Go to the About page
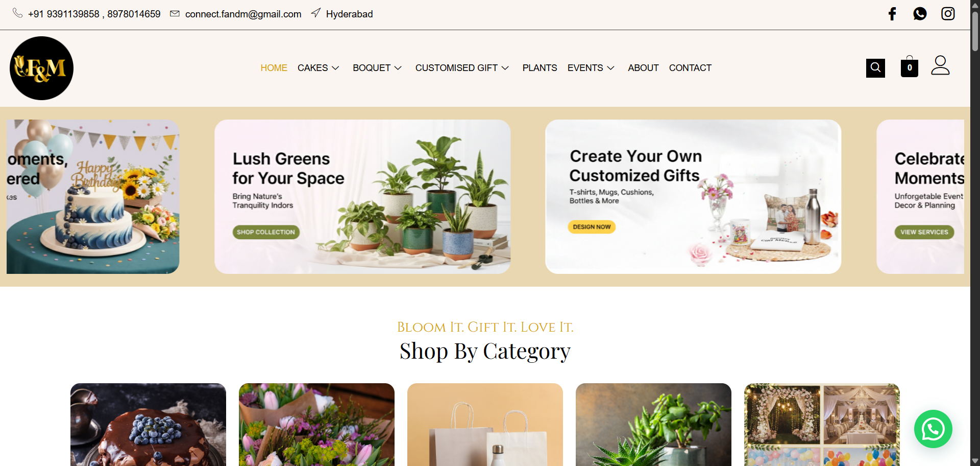Image resolution: width=980 pixels, height=466 pixels. click(x=643, y=68)
